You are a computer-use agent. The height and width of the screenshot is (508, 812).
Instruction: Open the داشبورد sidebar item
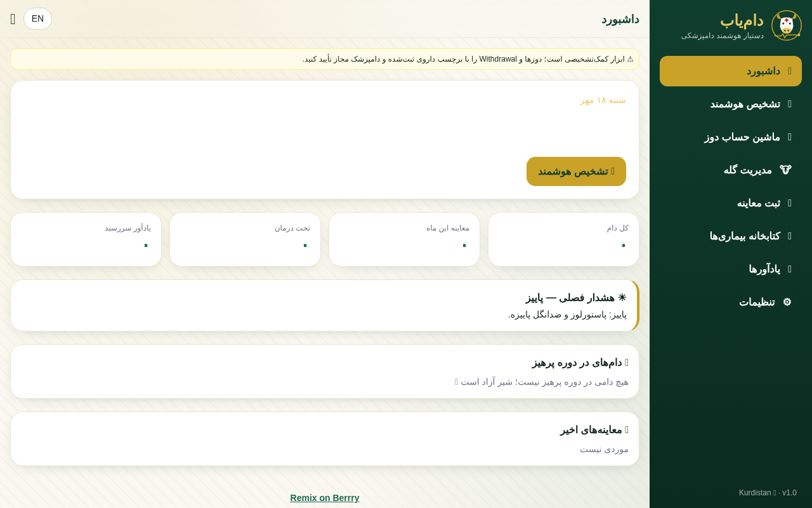[x=731, y=71]
